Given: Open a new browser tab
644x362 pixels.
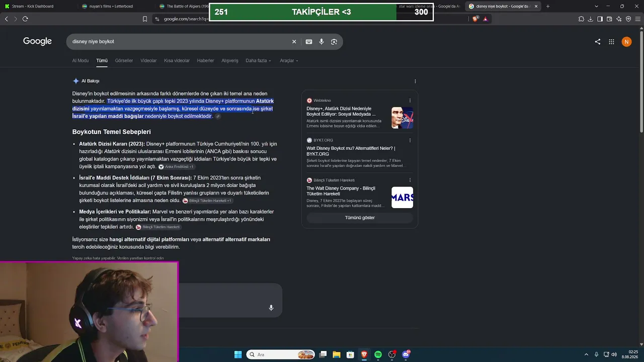Looking at the screenshot, I should [x=548, y=6].
